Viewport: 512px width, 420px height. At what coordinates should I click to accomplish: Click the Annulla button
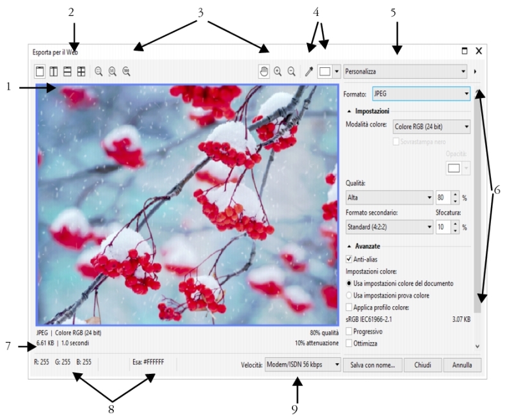coord(462,365)
